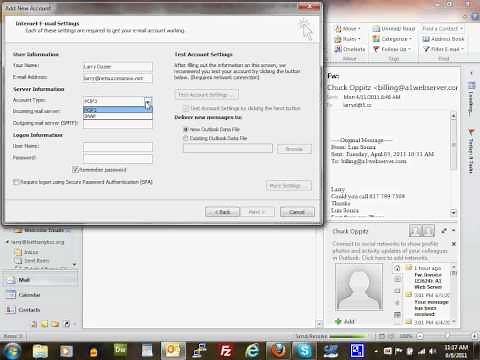Open the Find a Contact dropdown

point(443,29)
